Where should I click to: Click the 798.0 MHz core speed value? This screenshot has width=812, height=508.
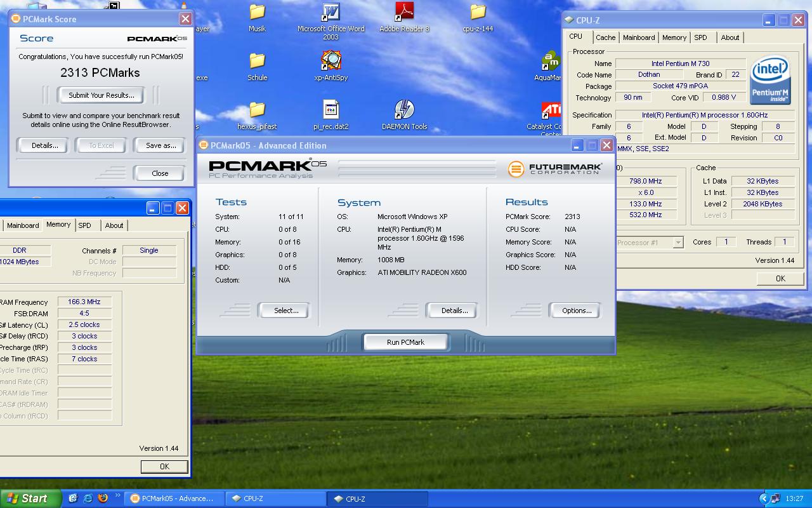646,181
